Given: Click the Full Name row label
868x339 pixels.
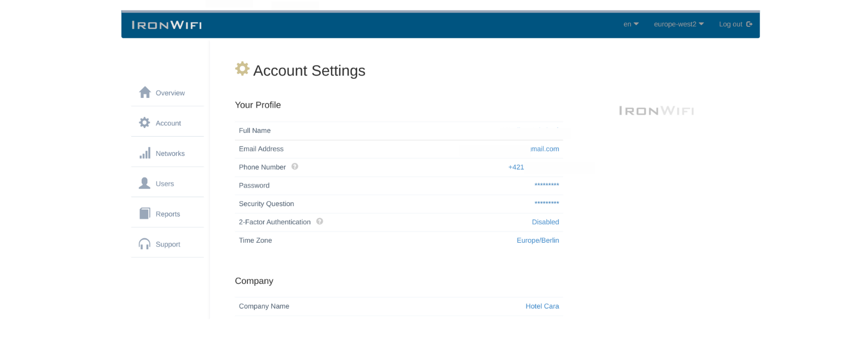Looking at the screenshot, I should [x=255, y=130].
